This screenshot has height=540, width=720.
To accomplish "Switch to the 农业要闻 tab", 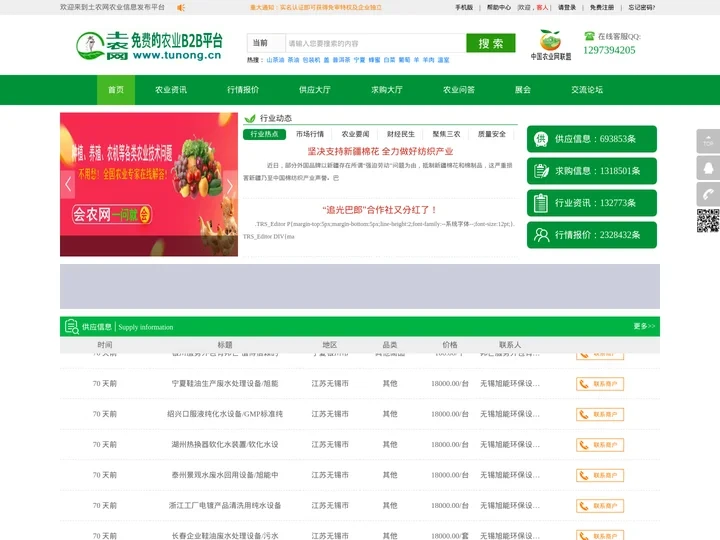I will [355, 134].
